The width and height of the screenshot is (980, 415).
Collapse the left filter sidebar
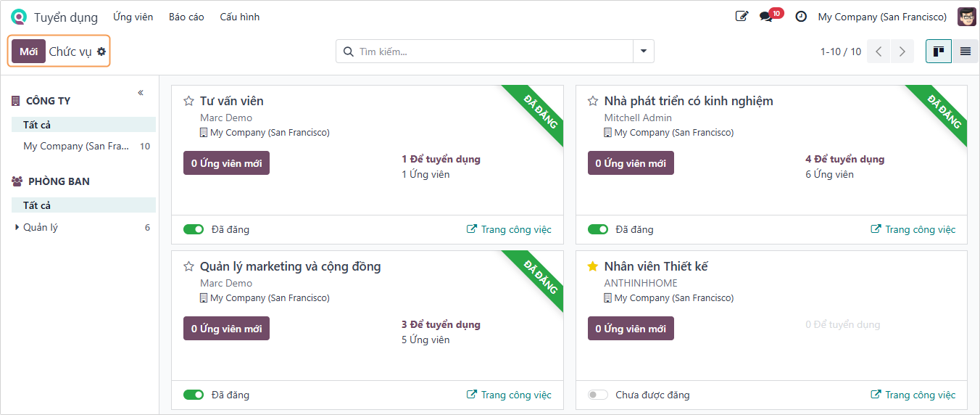click(x=141, y=93)
